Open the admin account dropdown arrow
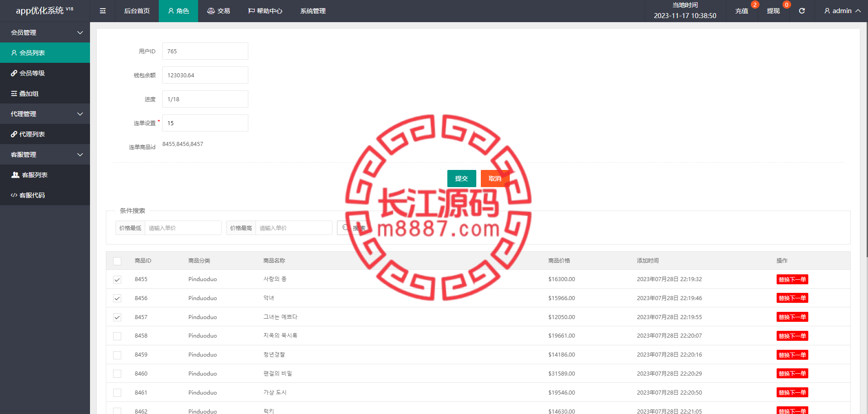This screenshot has height=414, width=868. pyautogui.click(x=858, y=11)
